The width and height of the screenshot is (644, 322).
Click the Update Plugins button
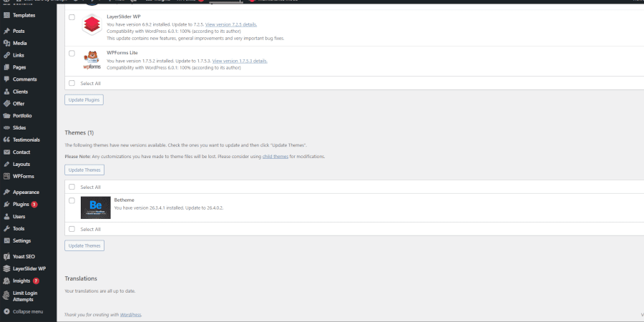[x=84, y=99]
